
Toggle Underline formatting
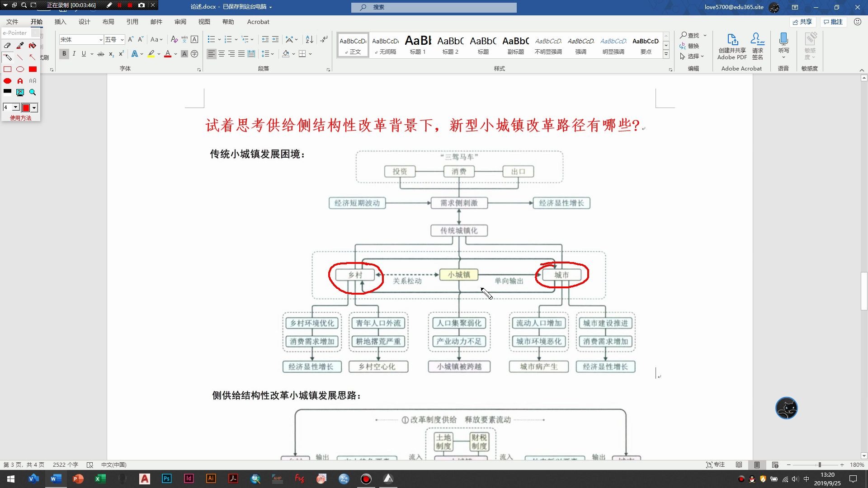[x=84, y=54]
